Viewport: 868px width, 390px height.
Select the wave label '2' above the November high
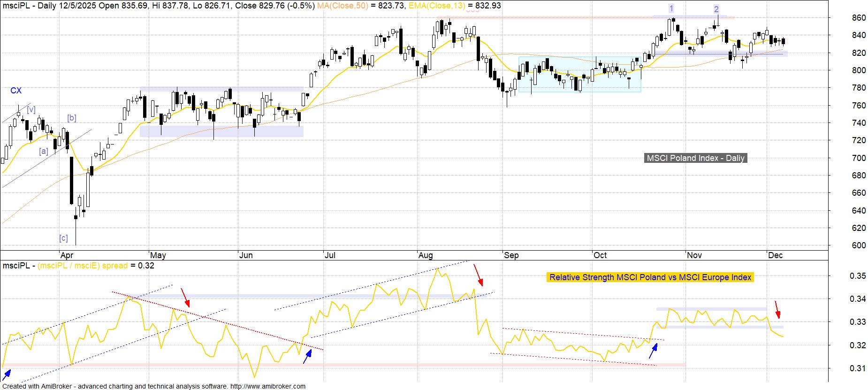tap(716, 9)
